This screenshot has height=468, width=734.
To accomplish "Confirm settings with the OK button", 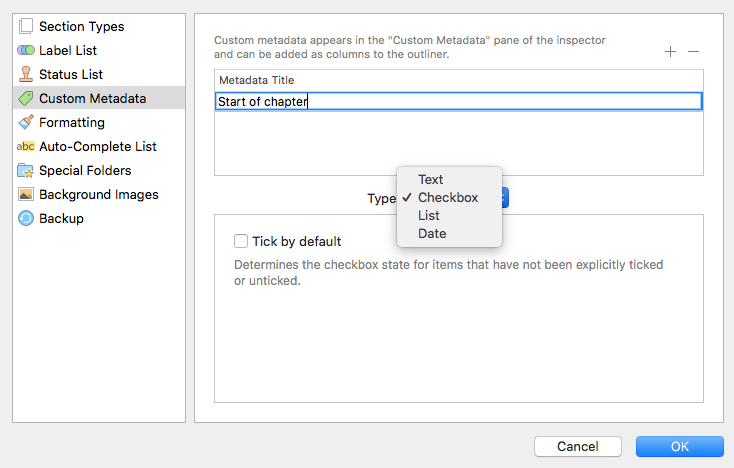I will [x=680, y=446].
